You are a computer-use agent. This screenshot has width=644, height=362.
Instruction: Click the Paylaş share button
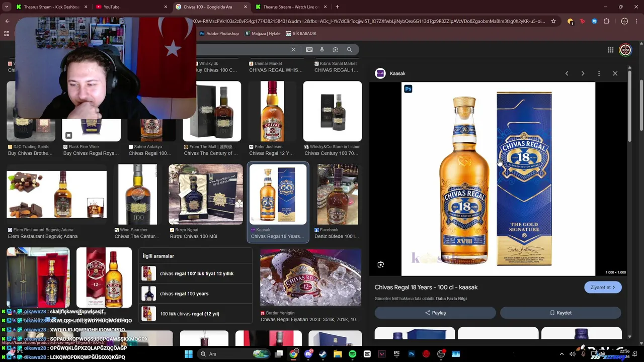click(435, 313)
